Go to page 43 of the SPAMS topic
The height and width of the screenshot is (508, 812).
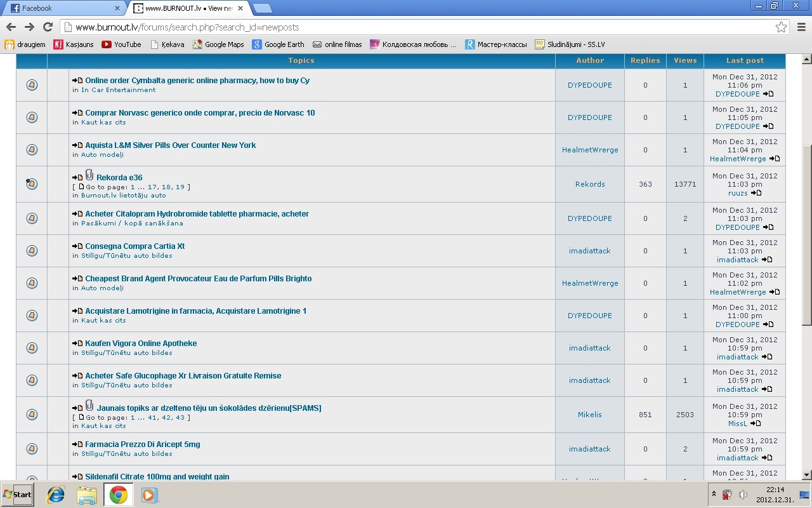click(180, 417)
